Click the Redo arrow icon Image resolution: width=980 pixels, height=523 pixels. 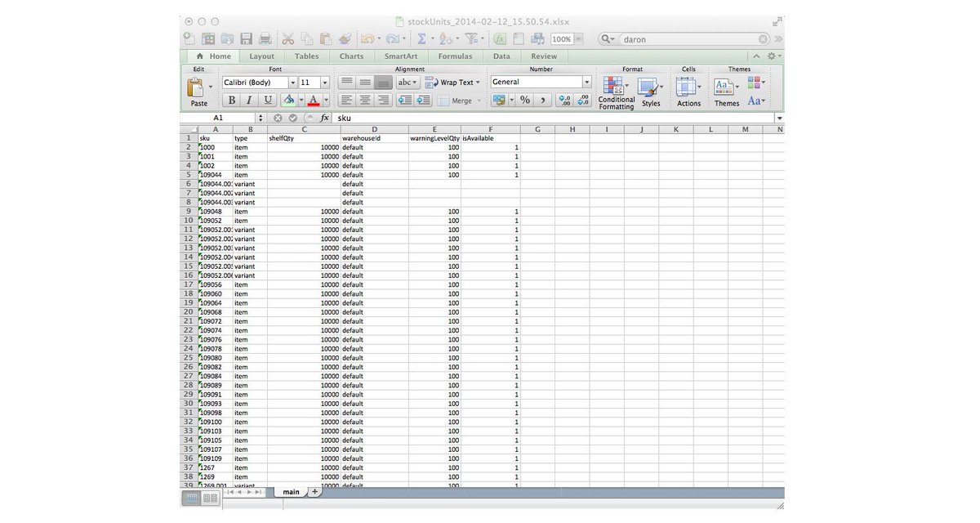tap(394, 38)
